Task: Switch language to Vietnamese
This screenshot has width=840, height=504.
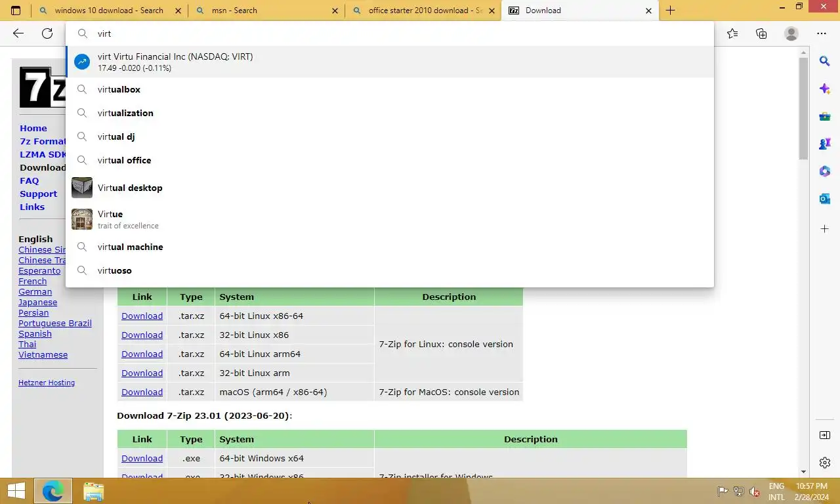Action: (43, 355)
